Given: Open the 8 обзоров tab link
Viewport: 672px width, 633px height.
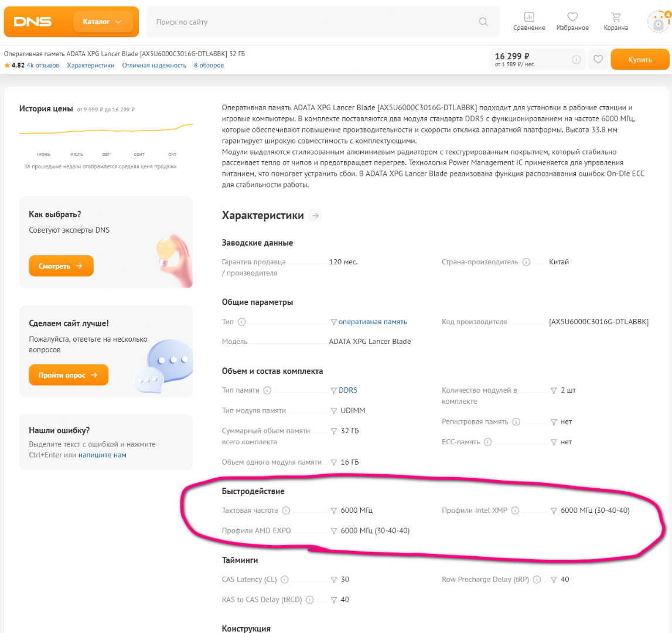Looking at the screenshot, I should (x=209, y=65).
